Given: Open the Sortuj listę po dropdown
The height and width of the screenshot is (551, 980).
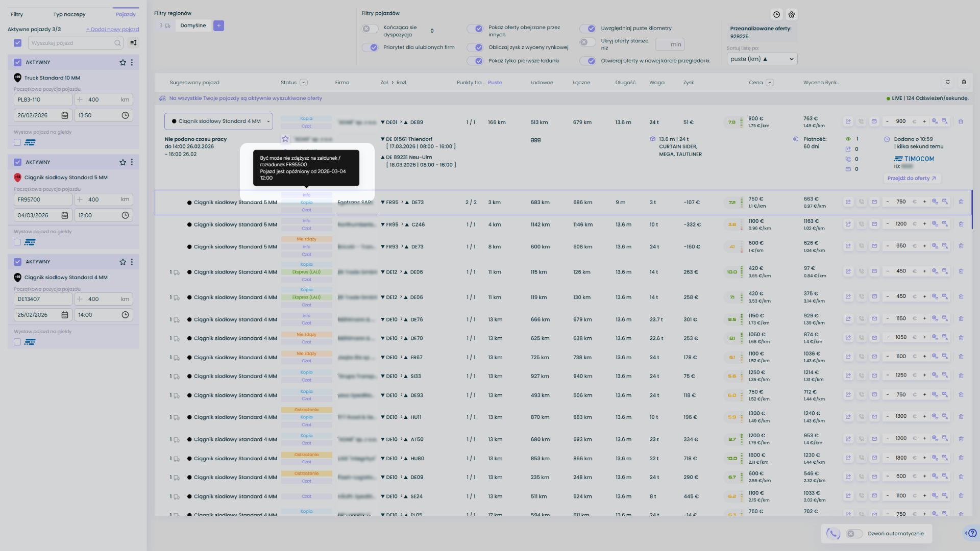Looking at the screenshot, I should click(x=762, y=59).
